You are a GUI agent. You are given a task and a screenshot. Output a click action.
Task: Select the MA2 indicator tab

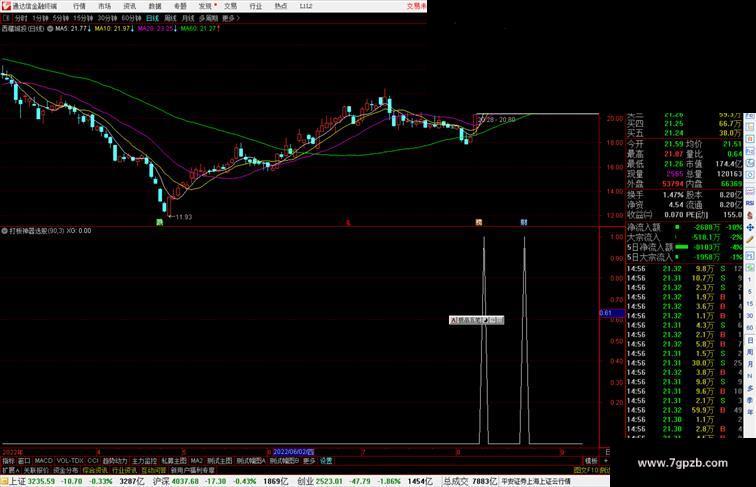tap(196, 461)
